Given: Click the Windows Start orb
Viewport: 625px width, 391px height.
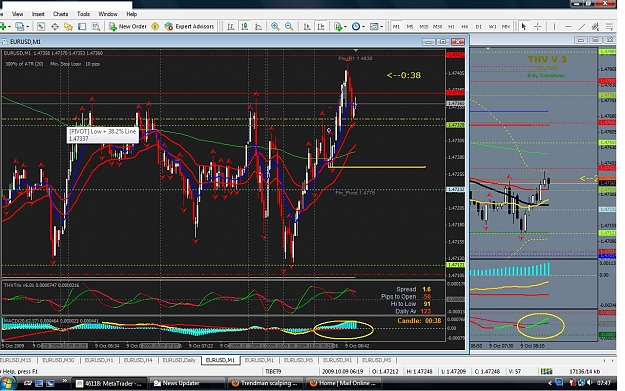Looking at the screenshot, I should pos(7,383).
